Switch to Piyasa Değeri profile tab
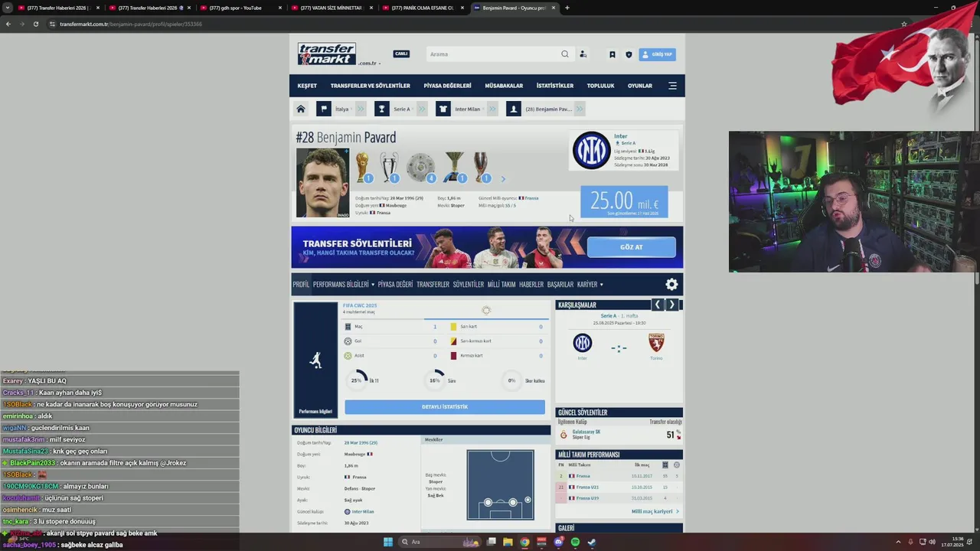 tap(395, 285)
